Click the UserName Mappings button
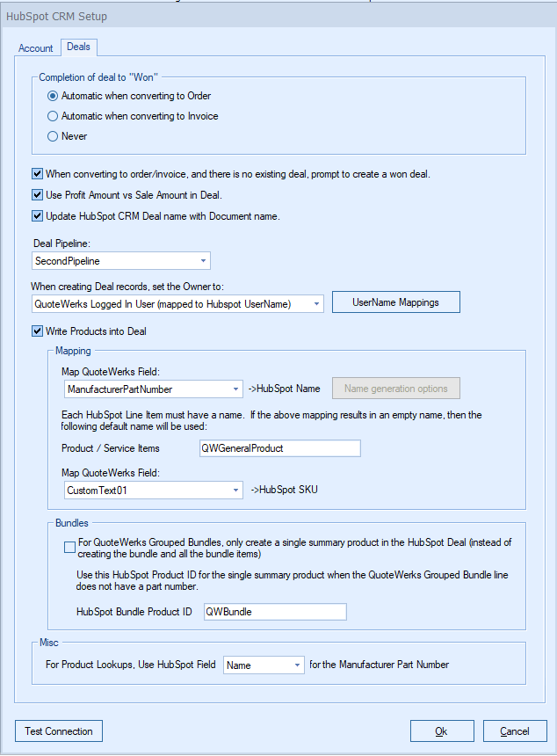This screenshot has width=557, height=756. [x=395, y=302]
